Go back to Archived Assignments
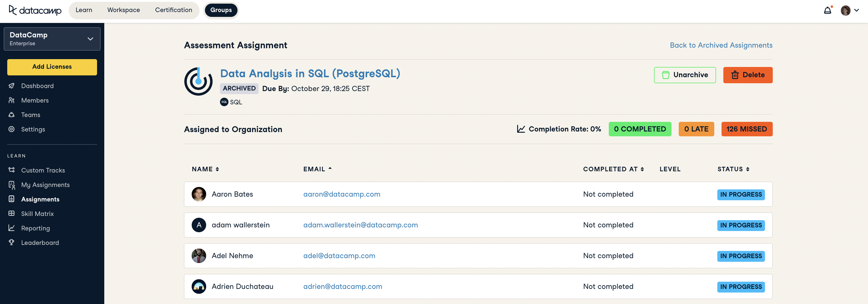 click(x=721, y=45)
